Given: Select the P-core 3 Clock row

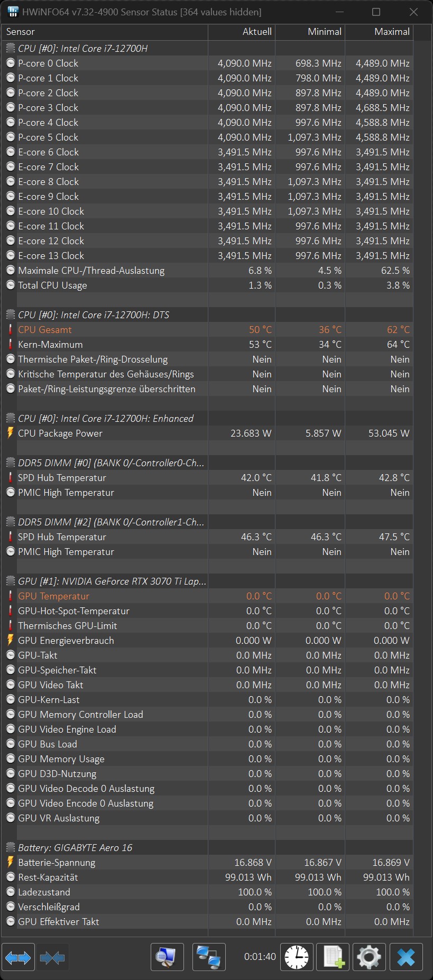Looking at the screenshot, I should click(x=207, y=107).
